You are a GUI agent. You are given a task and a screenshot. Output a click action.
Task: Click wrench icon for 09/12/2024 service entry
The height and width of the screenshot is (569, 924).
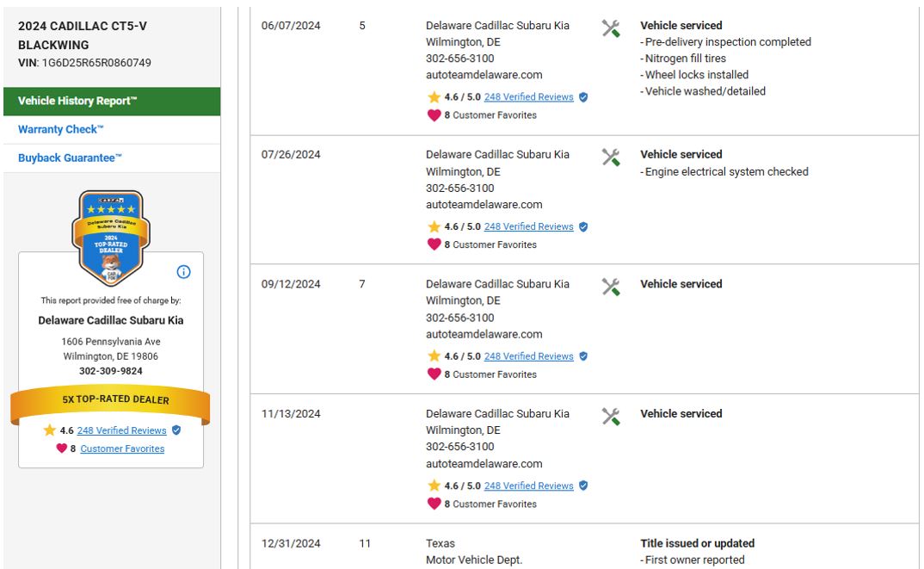pyautogui.click(x=611, y=287)
